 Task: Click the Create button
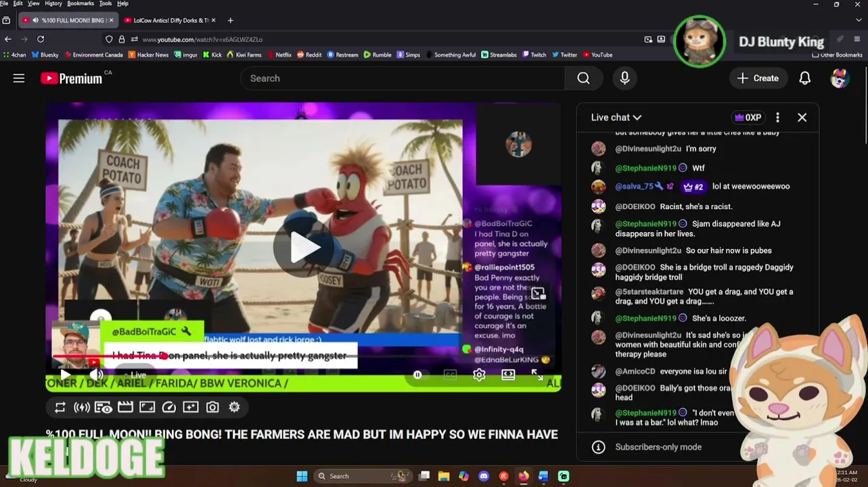758,78
